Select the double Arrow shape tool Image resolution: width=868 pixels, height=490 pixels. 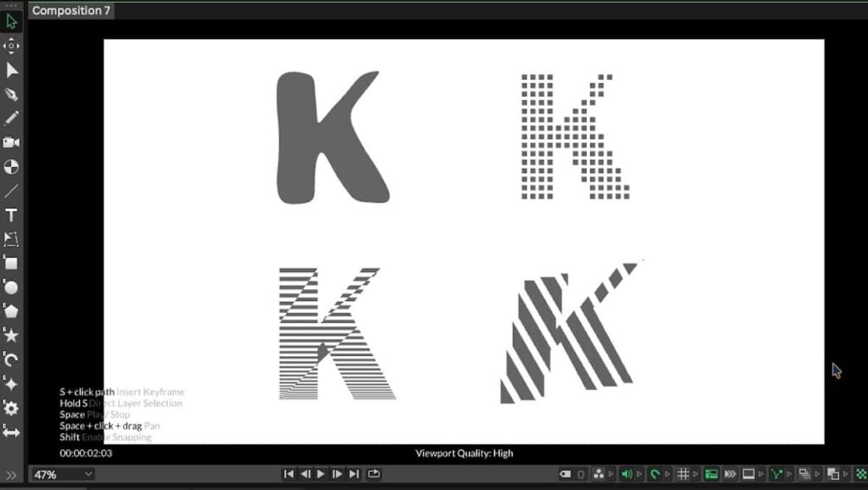pos(11,432)
